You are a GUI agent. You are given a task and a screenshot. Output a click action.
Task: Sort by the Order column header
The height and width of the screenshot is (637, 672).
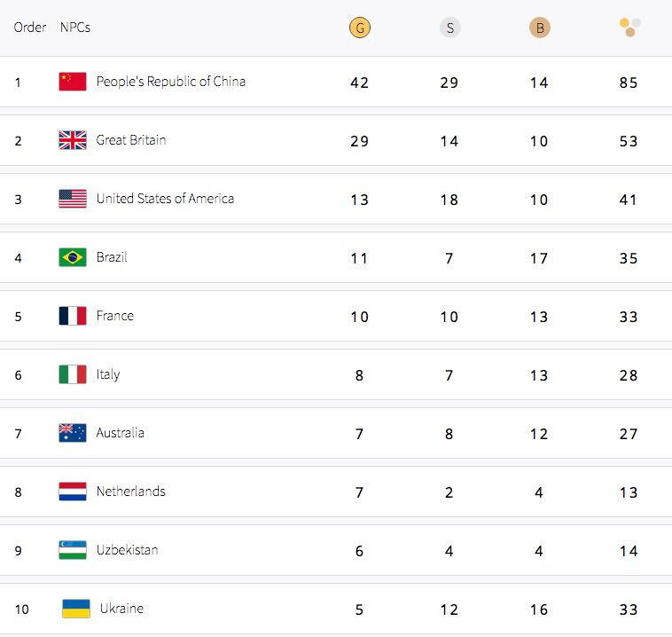tap(29, 28)
